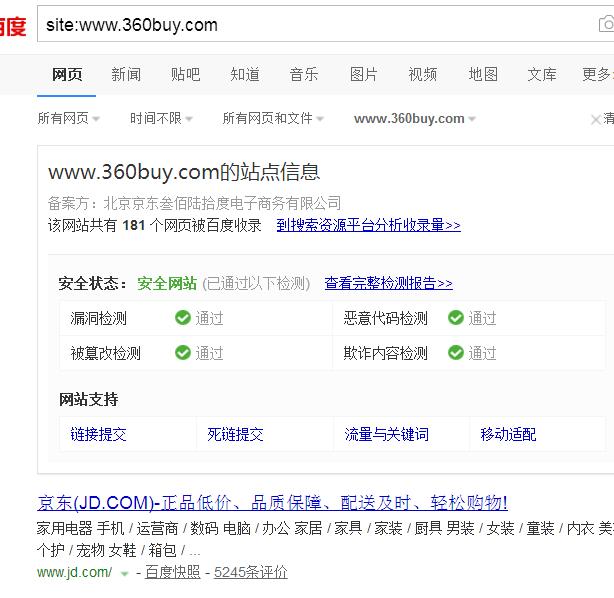Open the 所有网页 filter dropdown
Image resolution: width=614 pixels, height=598 pixels.
click(x=69, y=118)
